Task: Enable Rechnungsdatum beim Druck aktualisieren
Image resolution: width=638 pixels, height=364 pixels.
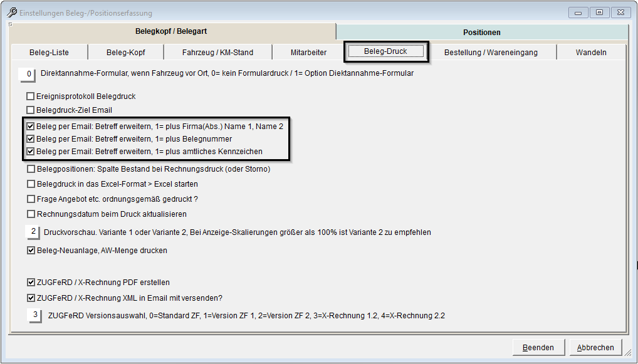Action: click(x=31, y=214)
